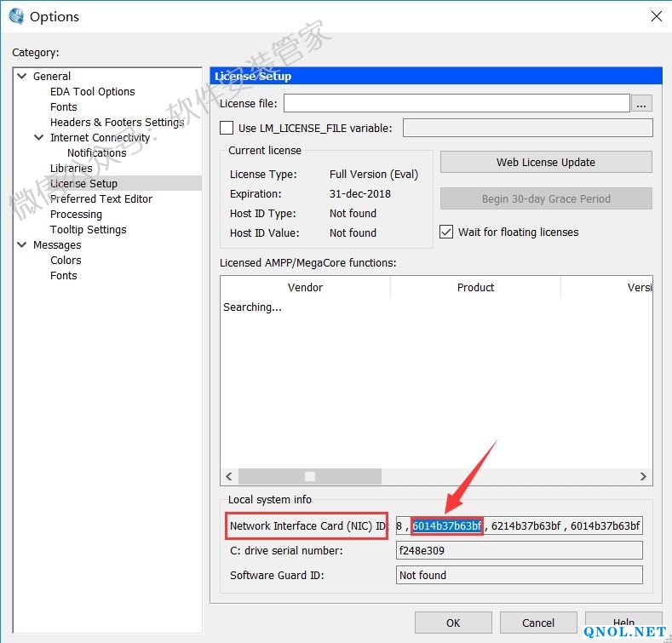Collapse the Messages category node

pos(21,244)
